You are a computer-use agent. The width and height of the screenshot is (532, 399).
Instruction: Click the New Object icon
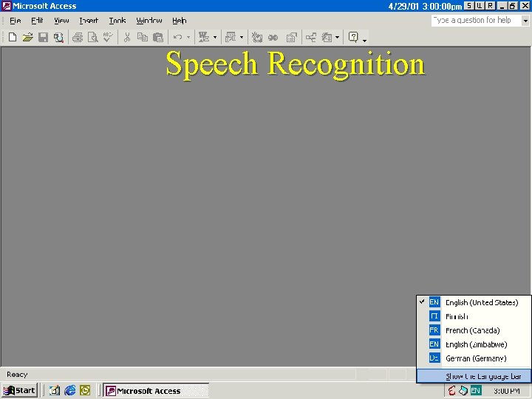point(327,37)
